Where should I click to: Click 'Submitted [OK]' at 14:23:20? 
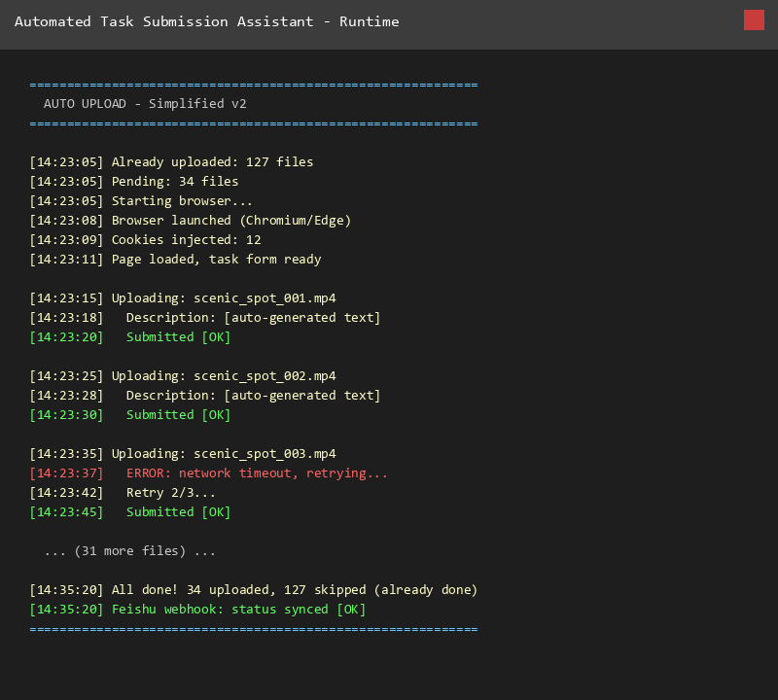[x=130, y=336]
